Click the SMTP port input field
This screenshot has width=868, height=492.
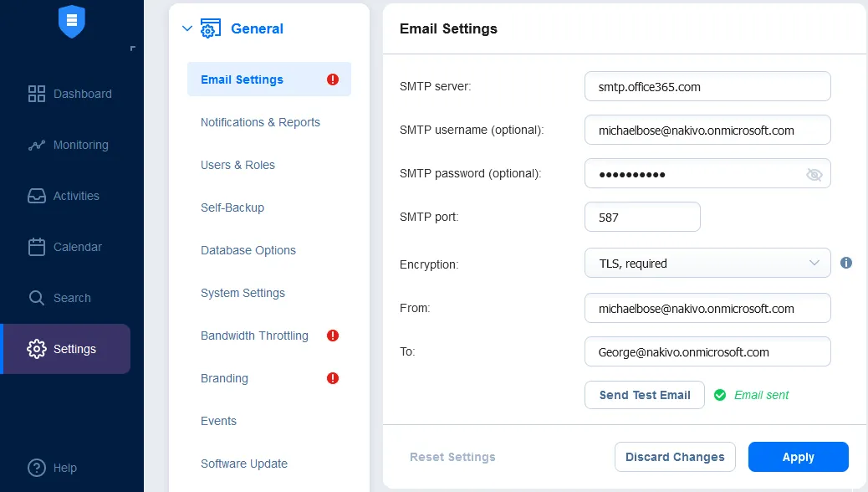pyautogui.click(x=642, y=217)
